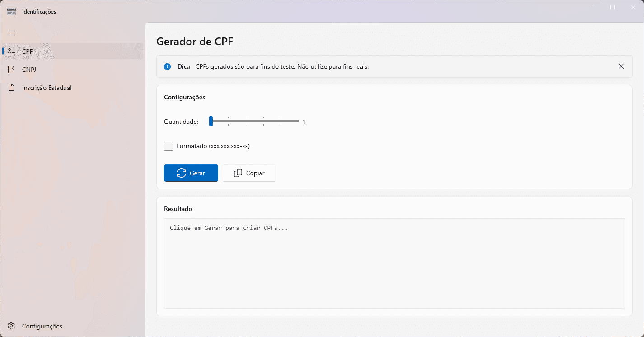Click the blue info icon in Dica banner
The width and height of the screenshot is (644, 337).
click(x=167, y=66)
